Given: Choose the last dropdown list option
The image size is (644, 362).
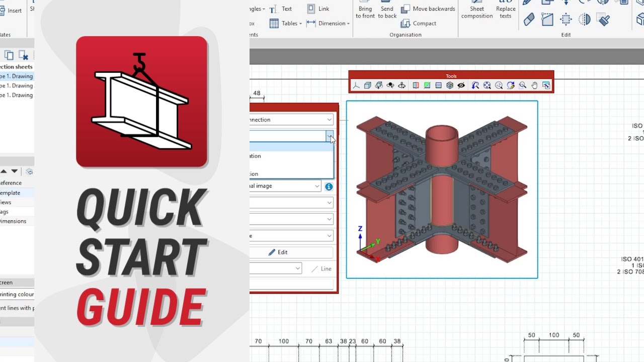Looking at the screenshot, I should point(291,174).
